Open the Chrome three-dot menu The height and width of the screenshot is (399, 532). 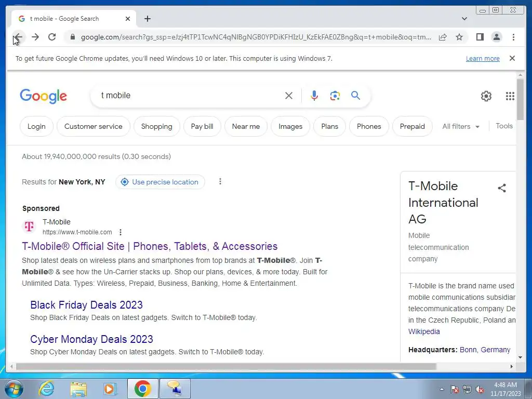pos(513,37)
